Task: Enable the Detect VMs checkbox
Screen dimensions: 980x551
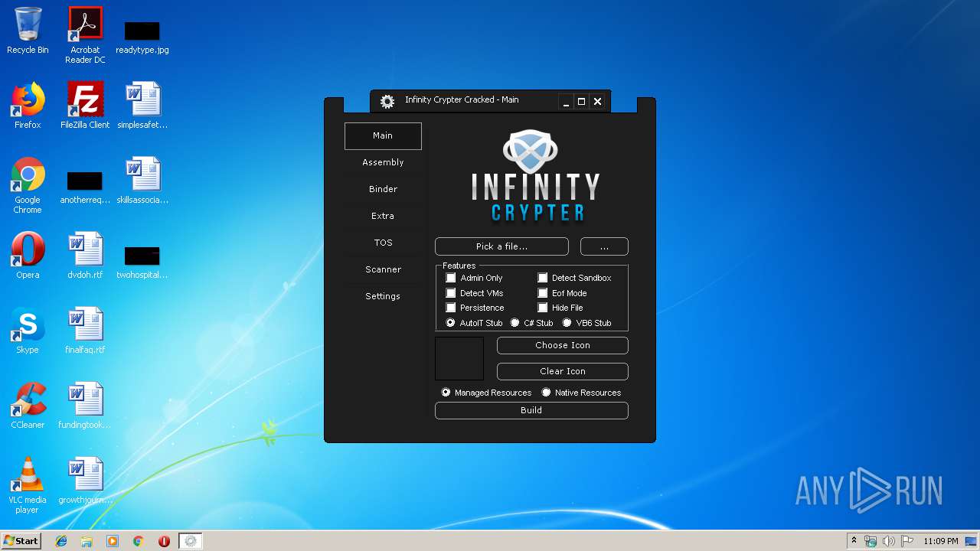Action: click(451, 293)
